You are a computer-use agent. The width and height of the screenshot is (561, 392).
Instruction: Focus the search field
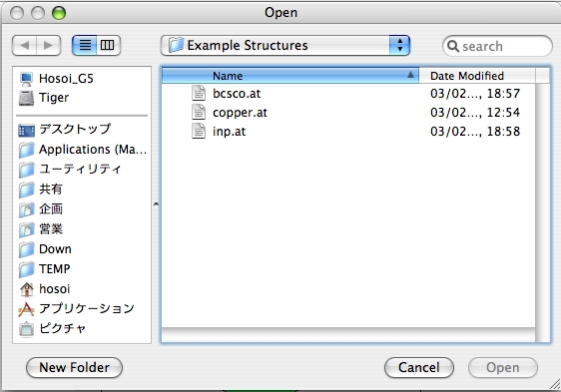497,46
